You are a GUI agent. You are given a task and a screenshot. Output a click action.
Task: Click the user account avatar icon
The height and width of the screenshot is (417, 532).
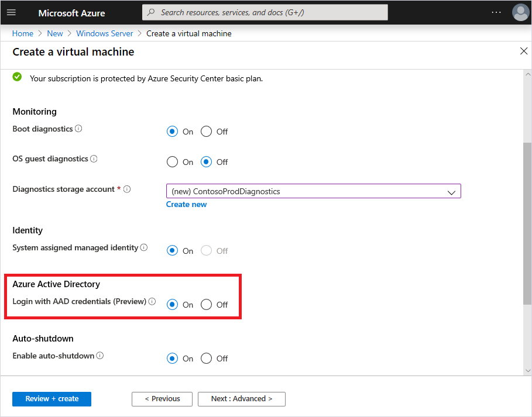(x=520, y=12)
